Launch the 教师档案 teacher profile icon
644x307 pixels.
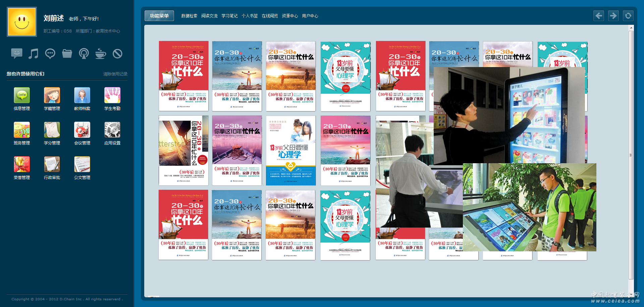(82, 96)
